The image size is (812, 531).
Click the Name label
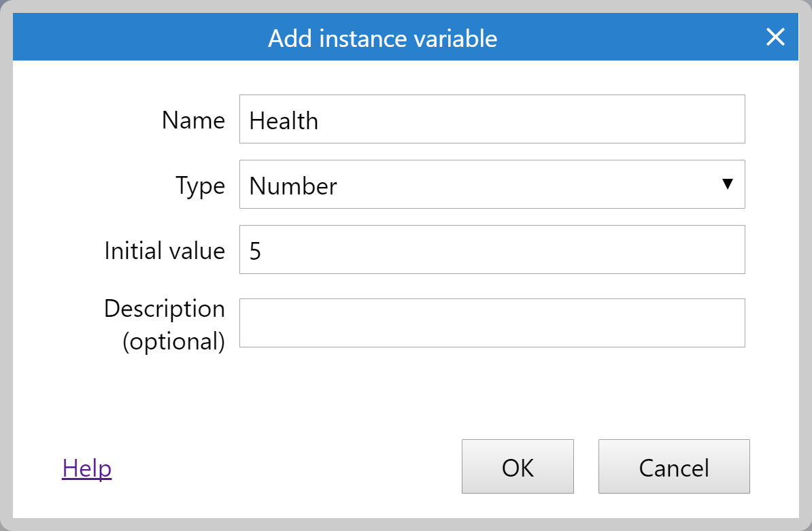coord(193,120)
